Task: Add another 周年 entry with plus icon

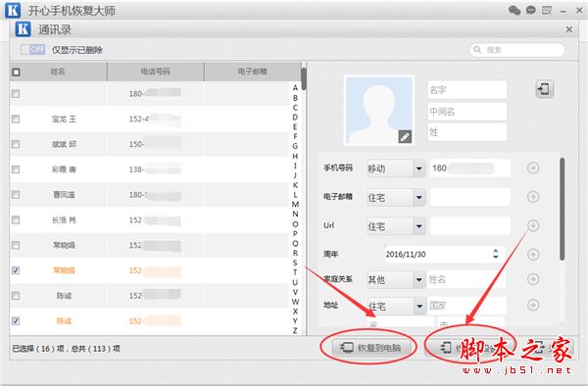Action: pyautogui.click(x=533, y=255)
